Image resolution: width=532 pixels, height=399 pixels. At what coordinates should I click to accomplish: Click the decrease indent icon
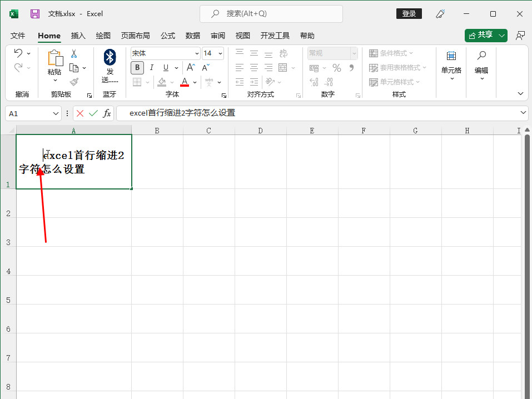coord(240,82)
